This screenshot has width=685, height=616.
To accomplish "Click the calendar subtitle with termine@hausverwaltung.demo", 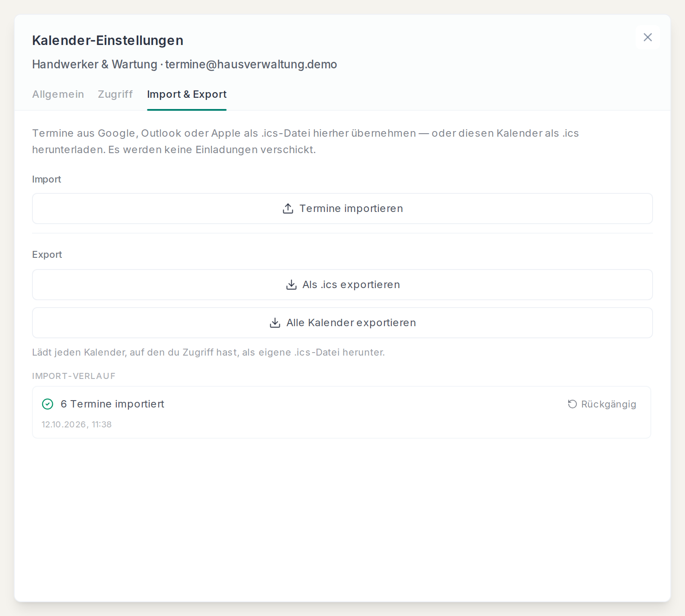I will (185, 64).
